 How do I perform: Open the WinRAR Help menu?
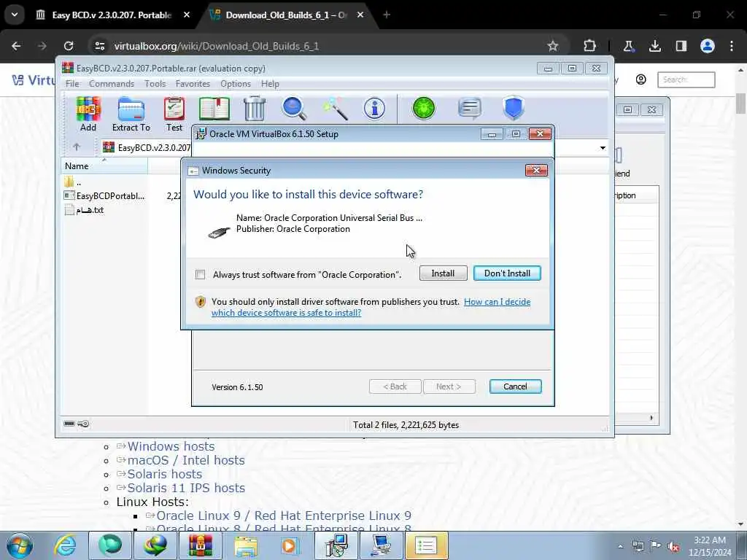(270, 84)
